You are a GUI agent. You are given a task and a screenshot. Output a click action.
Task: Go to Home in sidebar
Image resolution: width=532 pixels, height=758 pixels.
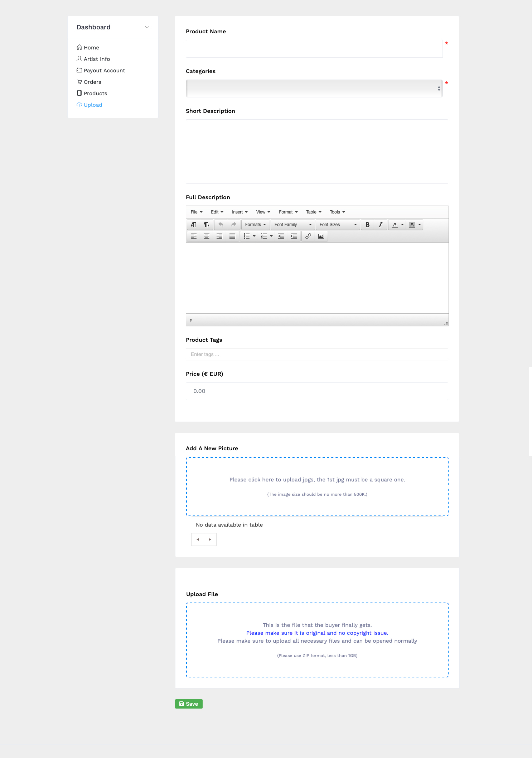(x=88, y=48)
